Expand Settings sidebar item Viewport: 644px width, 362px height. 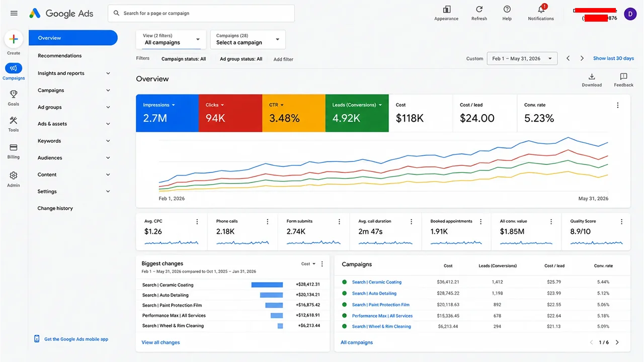[x=73, y=192]
